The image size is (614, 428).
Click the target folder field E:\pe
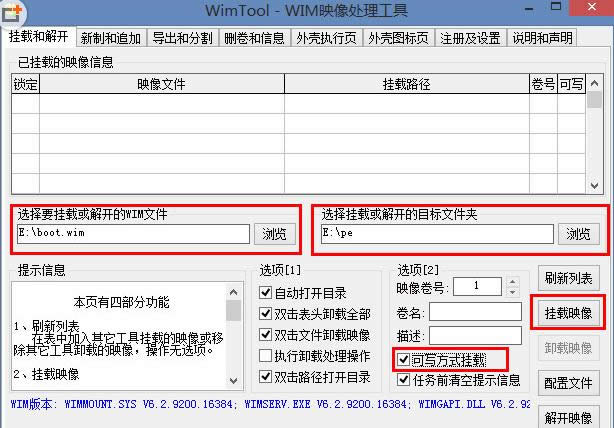[437, 234]
